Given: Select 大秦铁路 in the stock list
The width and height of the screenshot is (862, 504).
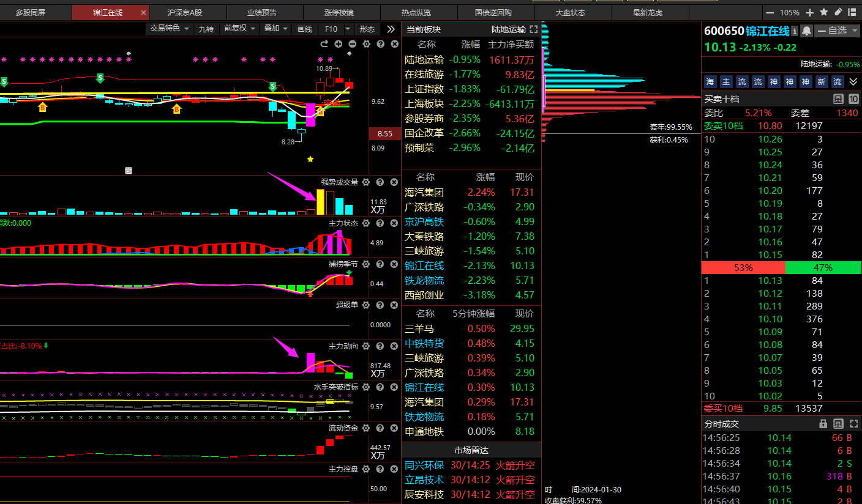Looking at the screenshot, I should (471, 236).
